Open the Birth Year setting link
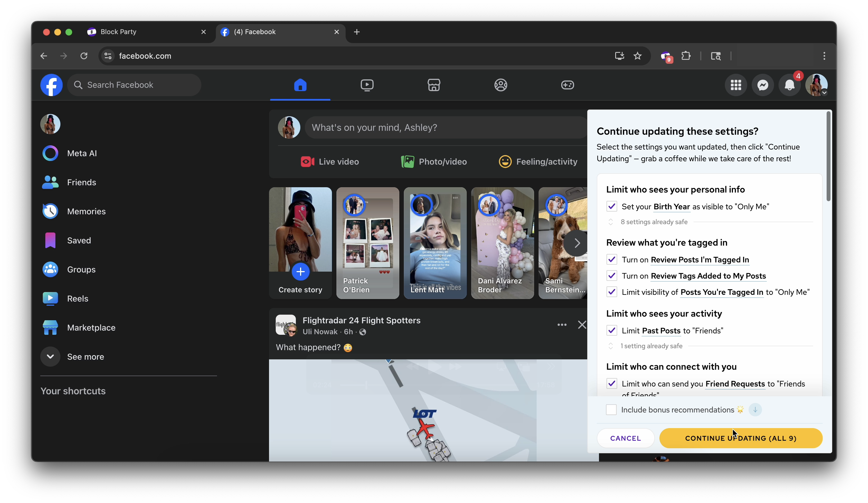Image resolution: width=868 pixels, height=503 pixels. click(671, 207)
